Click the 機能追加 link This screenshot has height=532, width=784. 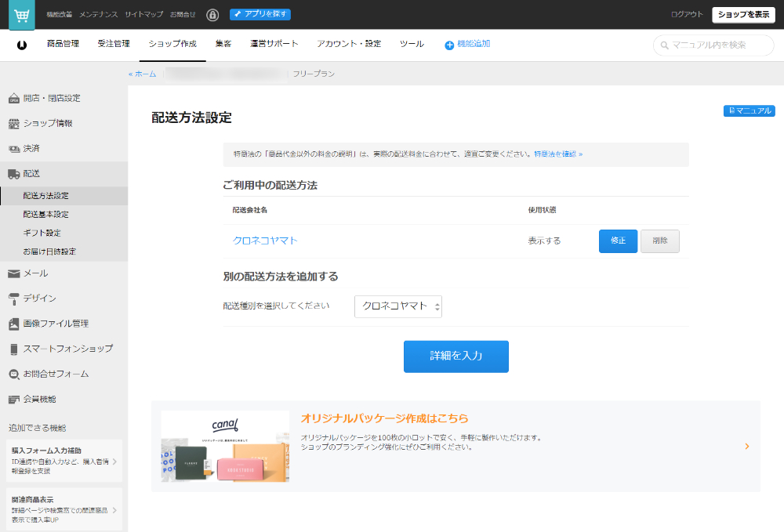point(473,44)
